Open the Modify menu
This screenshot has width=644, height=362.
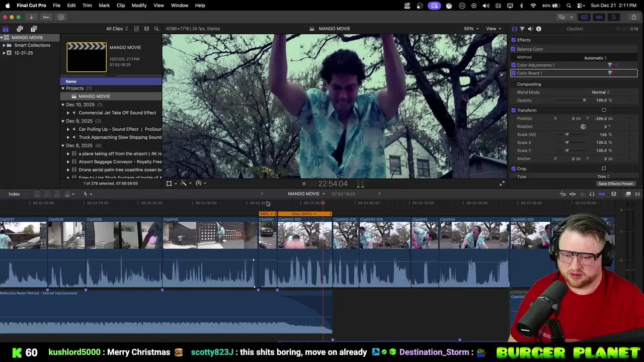pyautogui.click(x=139, y=6)
